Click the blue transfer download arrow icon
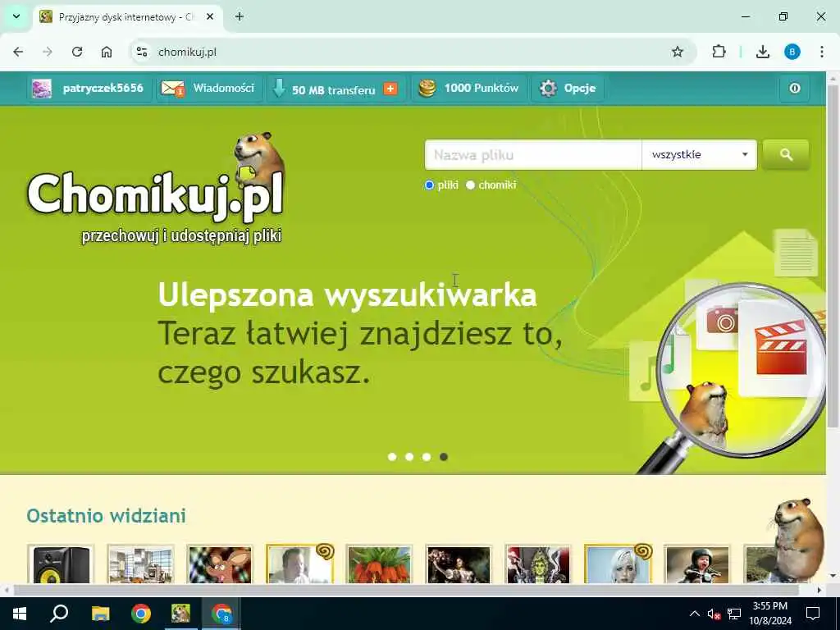 coord(279,89)
